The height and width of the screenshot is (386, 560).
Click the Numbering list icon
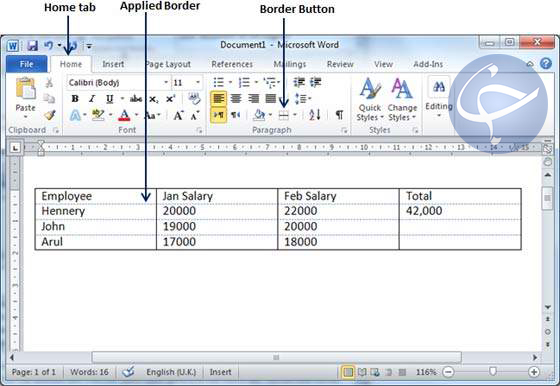coord(244,82)
